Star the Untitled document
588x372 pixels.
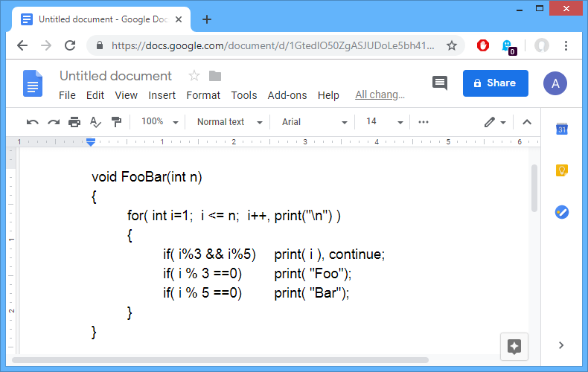(194, 76)
